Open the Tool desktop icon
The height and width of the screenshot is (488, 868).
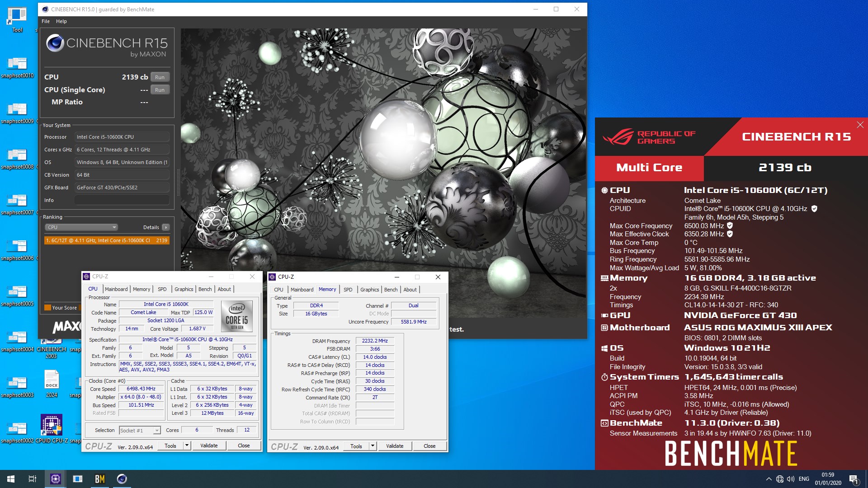[x=17, y=20]
